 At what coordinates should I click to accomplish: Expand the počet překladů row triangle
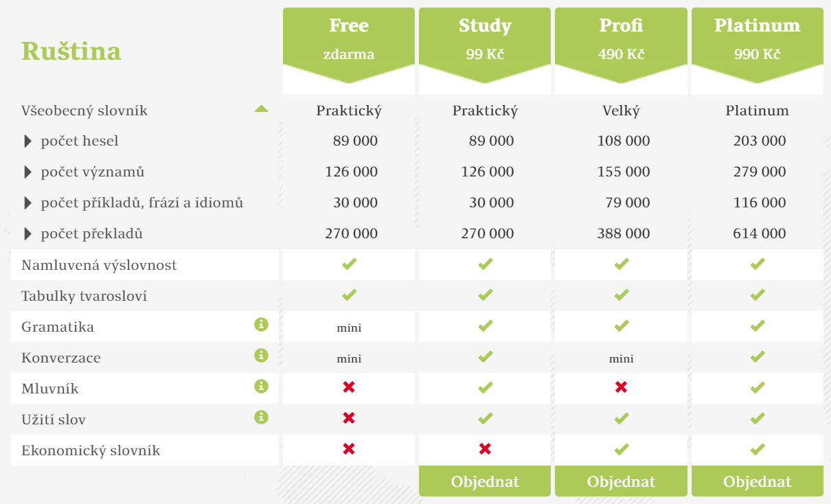coord(28,233)
